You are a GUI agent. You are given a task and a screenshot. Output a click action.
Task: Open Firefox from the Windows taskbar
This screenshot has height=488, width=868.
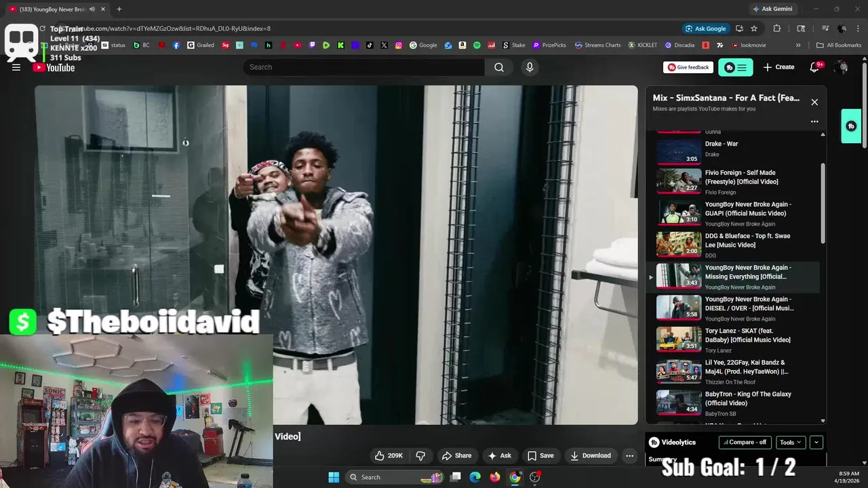click(495, 477)
